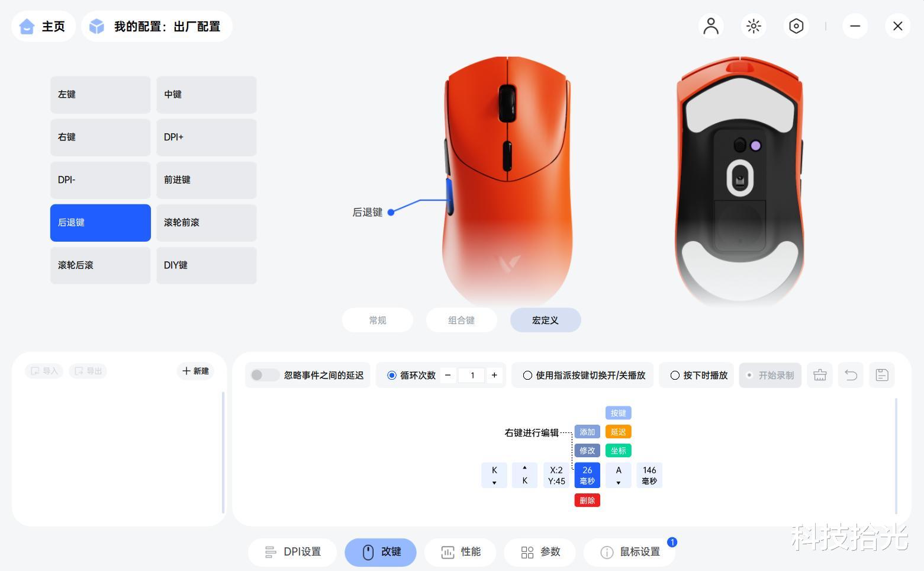924x571 pixels.
Task: Open the DPI设置 bottom tab
Action: point(292,552)
